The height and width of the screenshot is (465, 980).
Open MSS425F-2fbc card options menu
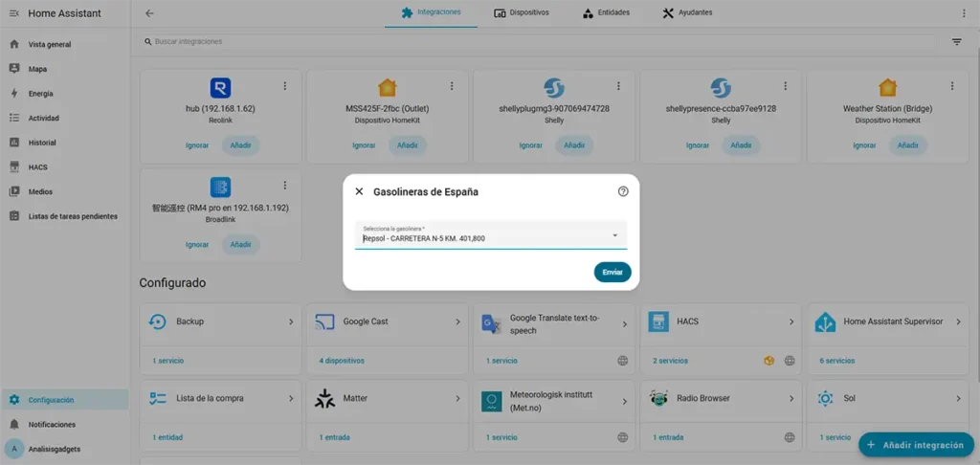(x=452, y=86)
